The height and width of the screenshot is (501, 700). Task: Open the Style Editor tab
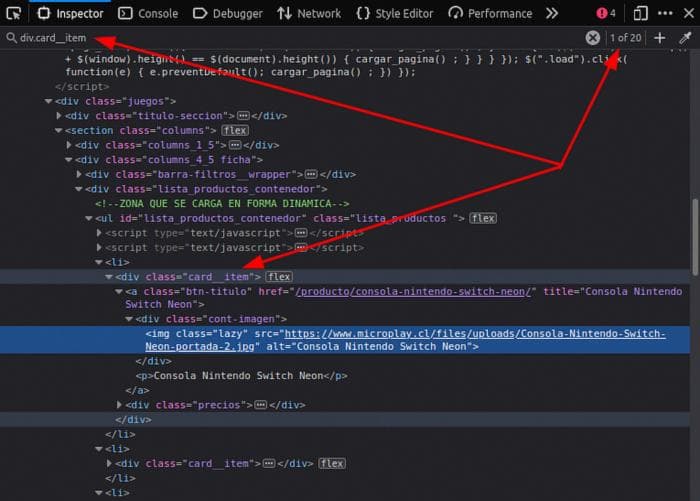point(395,13)
